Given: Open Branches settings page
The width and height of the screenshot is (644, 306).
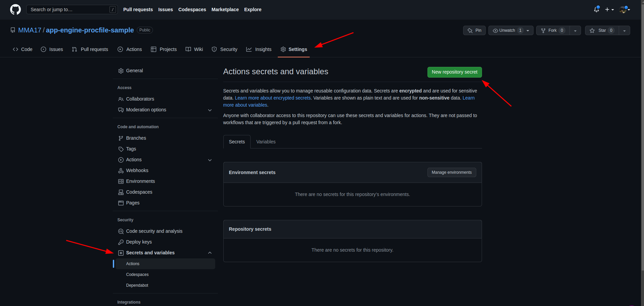Looking at the screenshot, I should click(x=136, y=138).
